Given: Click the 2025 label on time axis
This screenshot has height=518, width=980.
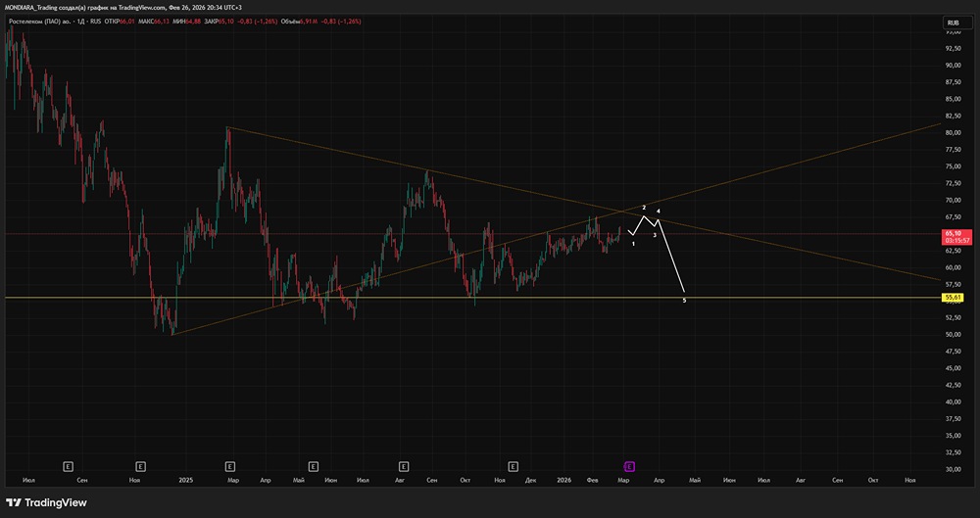Looking at the screenshot, I should point(184,481).
